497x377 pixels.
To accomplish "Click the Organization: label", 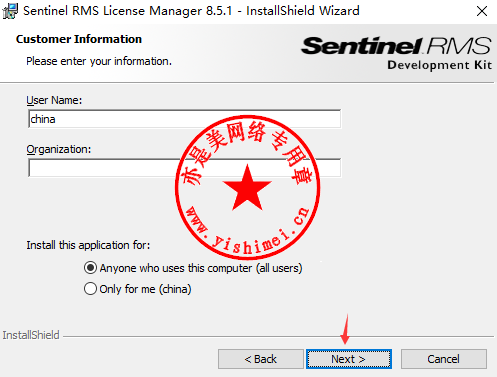I will click(x=59, y=149).
